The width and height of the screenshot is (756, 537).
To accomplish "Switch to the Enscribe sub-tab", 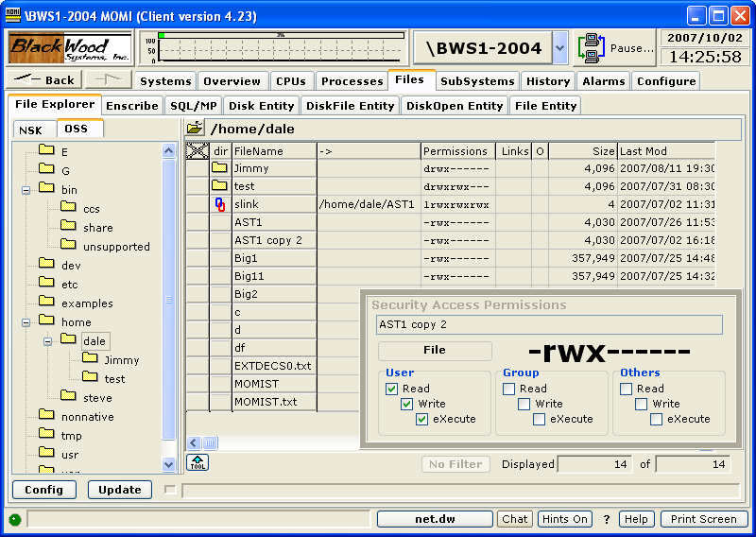I will tap(132, 106).
